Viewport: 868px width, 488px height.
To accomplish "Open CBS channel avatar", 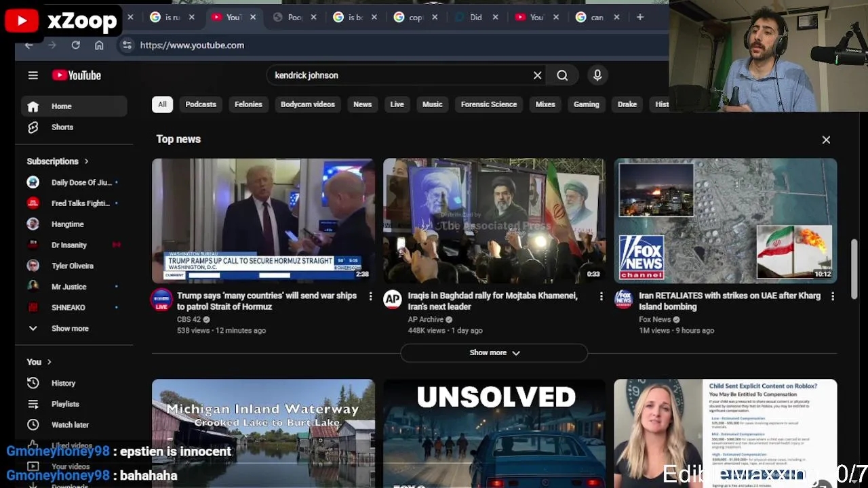I will 161,300.
